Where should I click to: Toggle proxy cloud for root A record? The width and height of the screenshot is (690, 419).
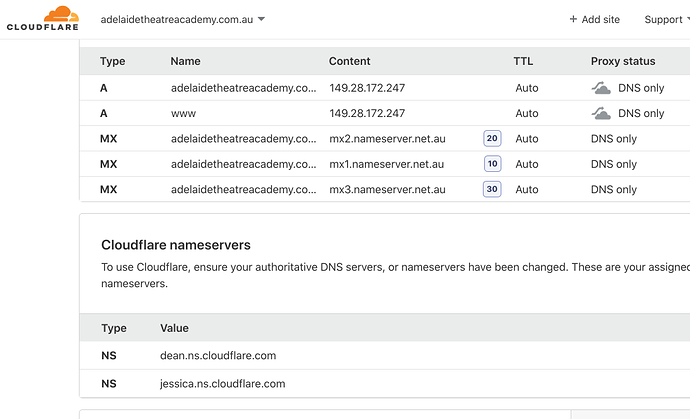point(601,88)
